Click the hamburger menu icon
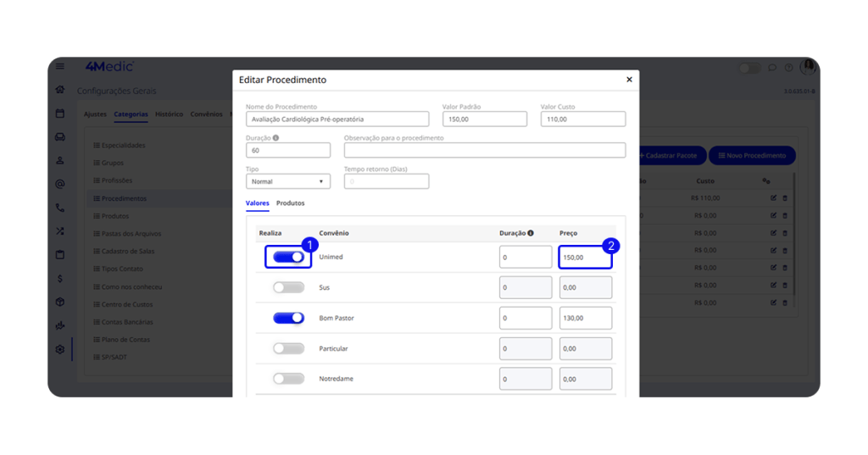The width and height of the screenshot is (868, 455). click(60, 67)
